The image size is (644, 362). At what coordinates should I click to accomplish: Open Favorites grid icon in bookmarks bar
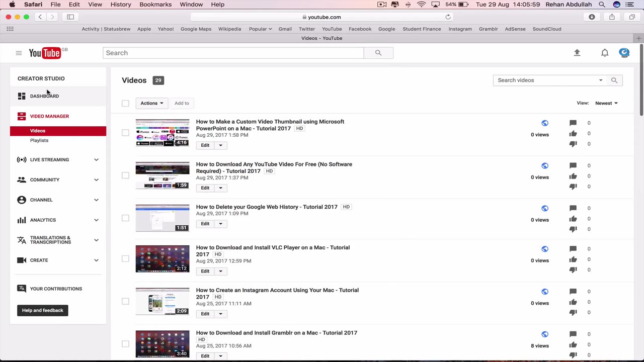coord(10,29)
